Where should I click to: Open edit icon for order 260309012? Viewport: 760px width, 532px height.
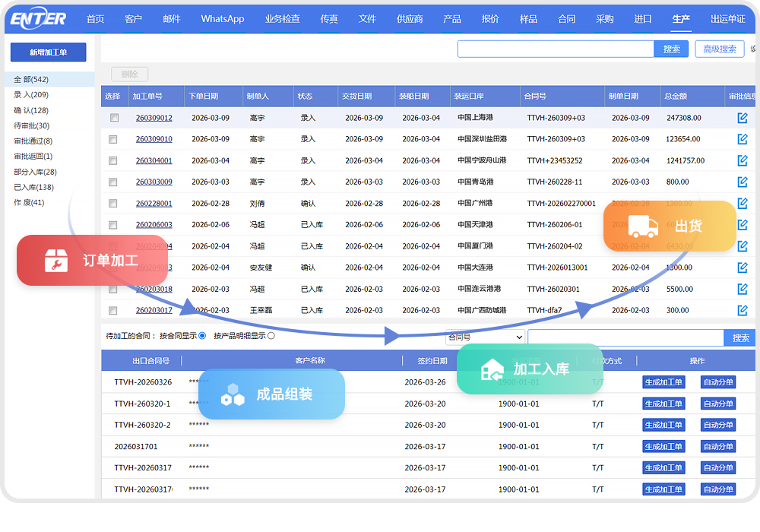pyautogui.click(x=742, y=118)
